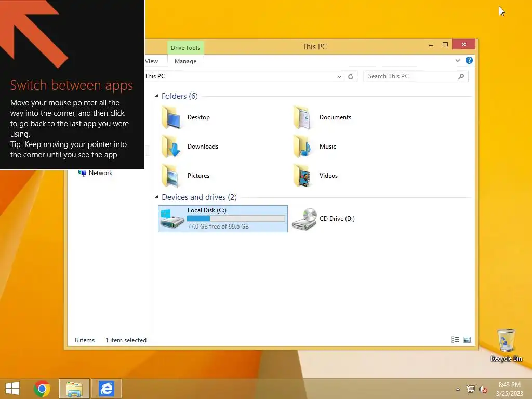Open the Desktop folder icon

[x=171, y=117]
